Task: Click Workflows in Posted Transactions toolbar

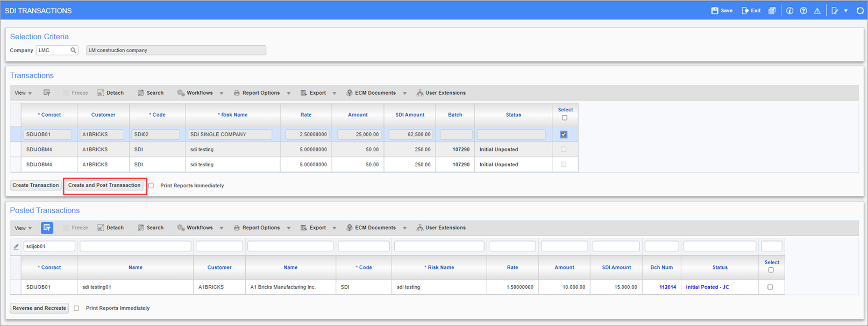Action: (195, 228)
